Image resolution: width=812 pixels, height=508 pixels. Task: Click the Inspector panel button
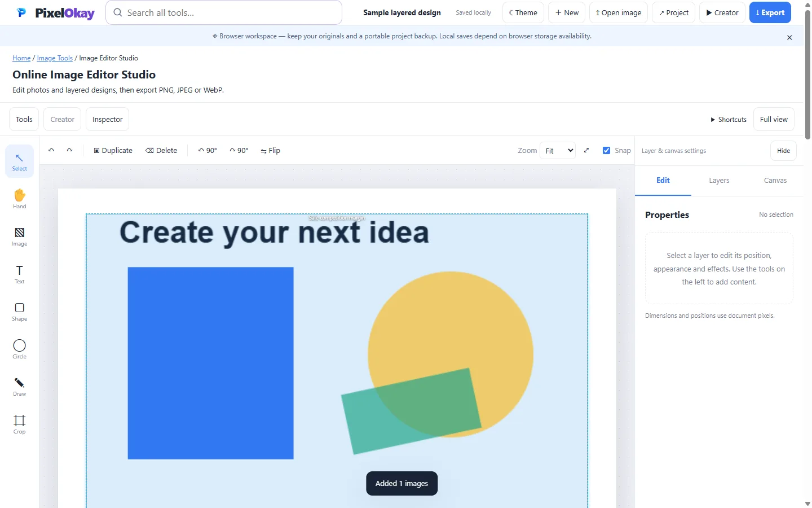(107, 120)
